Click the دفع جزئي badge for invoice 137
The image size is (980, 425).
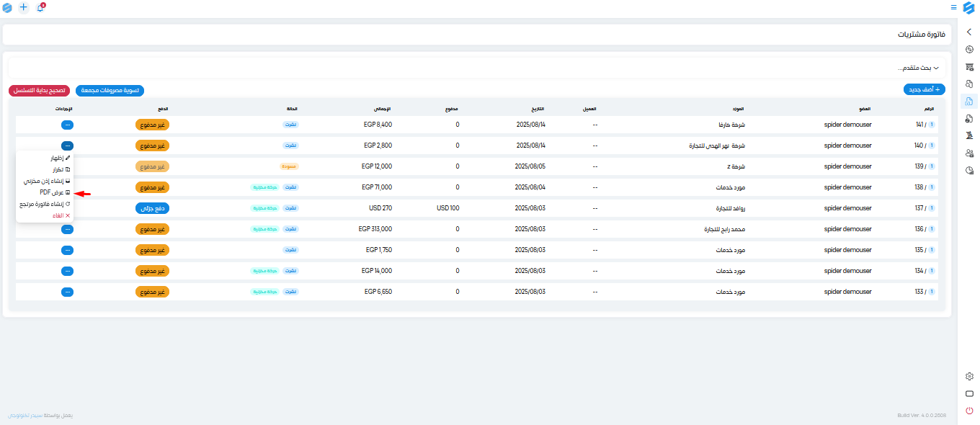point(152,208)
